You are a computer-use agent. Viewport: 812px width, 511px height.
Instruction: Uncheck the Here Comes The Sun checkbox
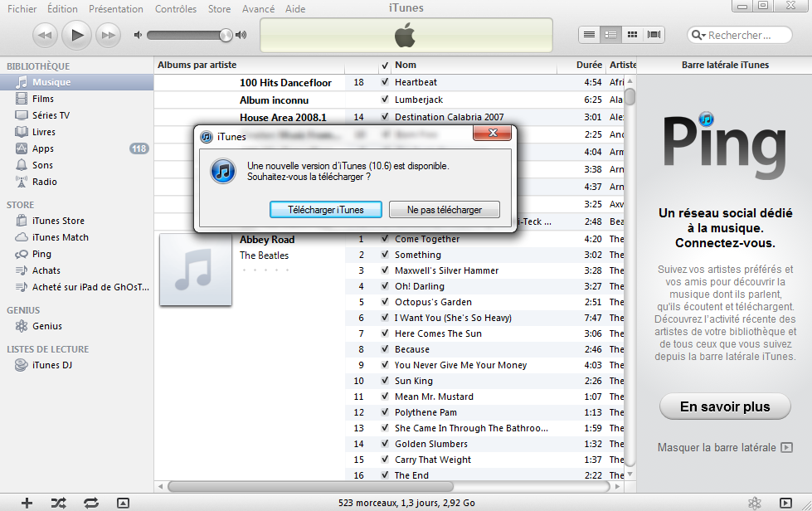(x=385, y=333)
